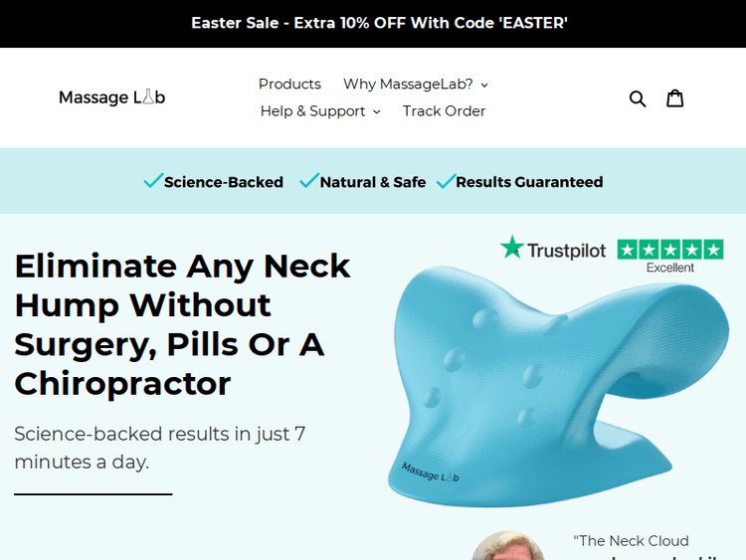746x560 pixels.
Task: Click the Excellent Trustpilot rating label
Action: click(669, 268)
